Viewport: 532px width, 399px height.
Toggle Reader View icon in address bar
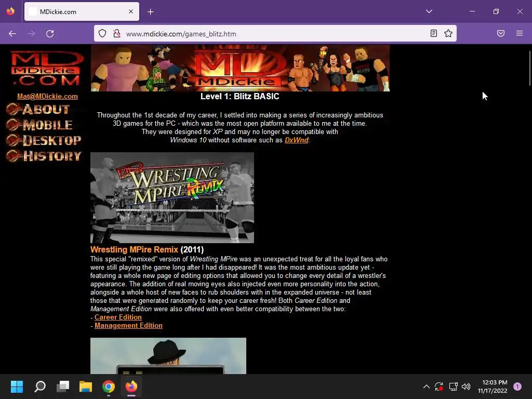(x=434, y=33)
